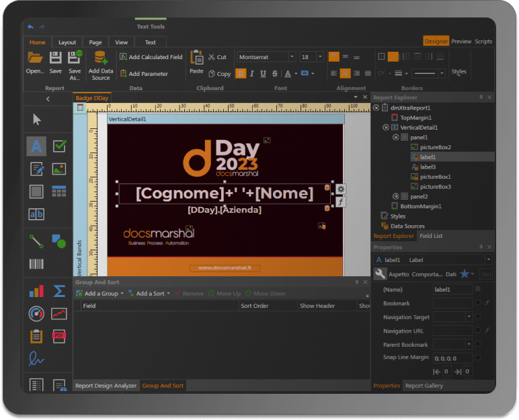The height and width of the screenshot is (420, 519).
Task: Open the Montserrat font name dropdown
Action: point(292,57)
